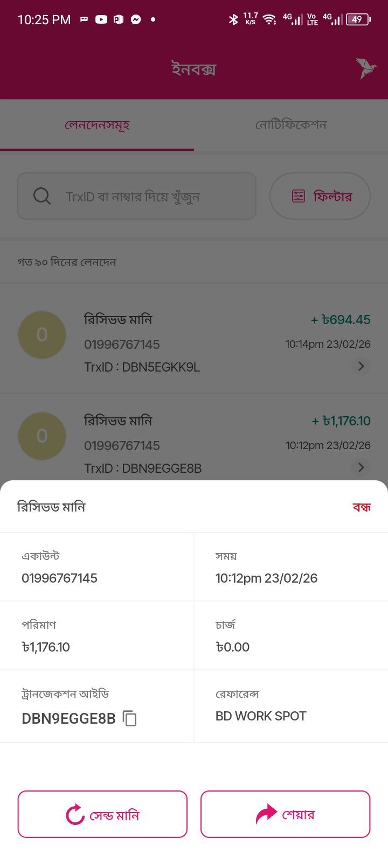The height and width of the screenshot is (868, 388).
Task: Tap the share arrow icon
Action: coord(266,814)
